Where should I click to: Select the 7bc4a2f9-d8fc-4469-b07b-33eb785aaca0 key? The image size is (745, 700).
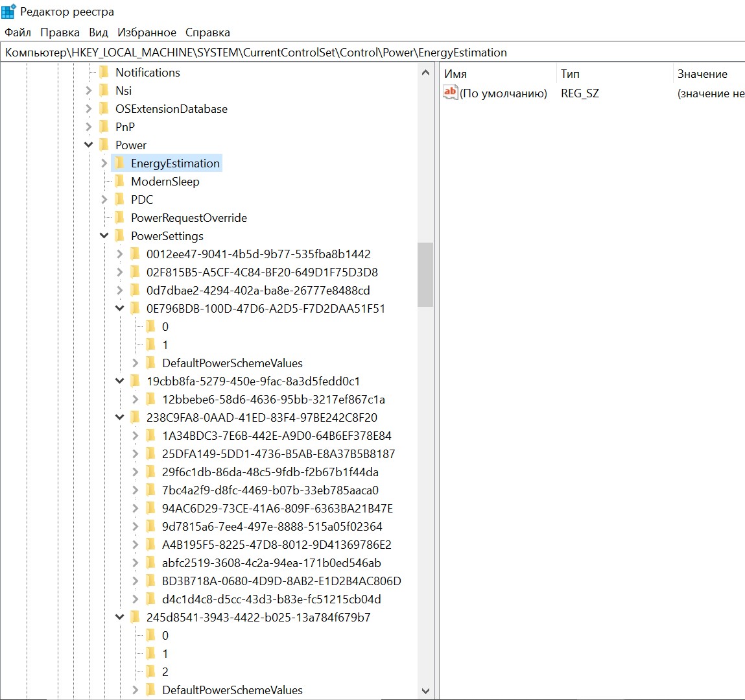270,490
